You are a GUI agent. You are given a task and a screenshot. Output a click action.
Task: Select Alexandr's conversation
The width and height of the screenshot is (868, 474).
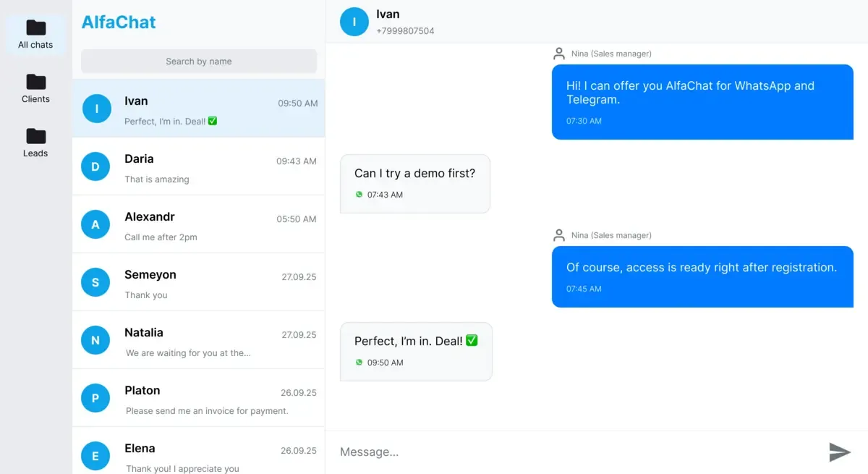coord(198,224)
